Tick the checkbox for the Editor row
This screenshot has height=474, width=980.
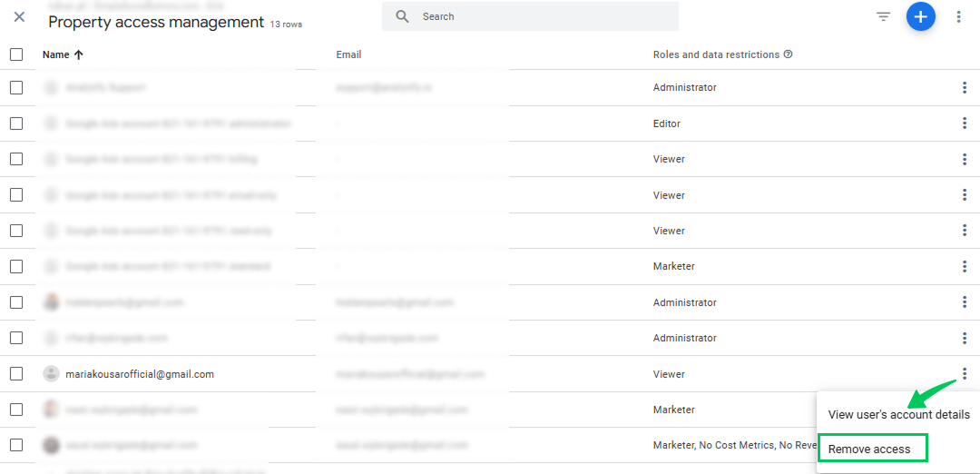(16, 123)
